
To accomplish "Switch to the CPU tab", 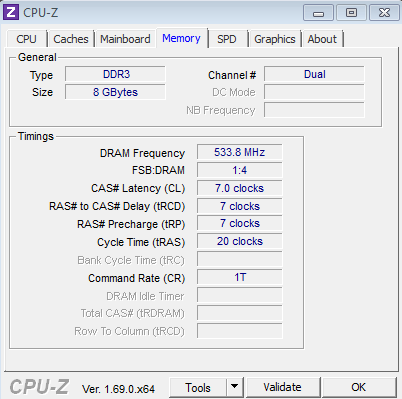I will [x=26, y=39].
